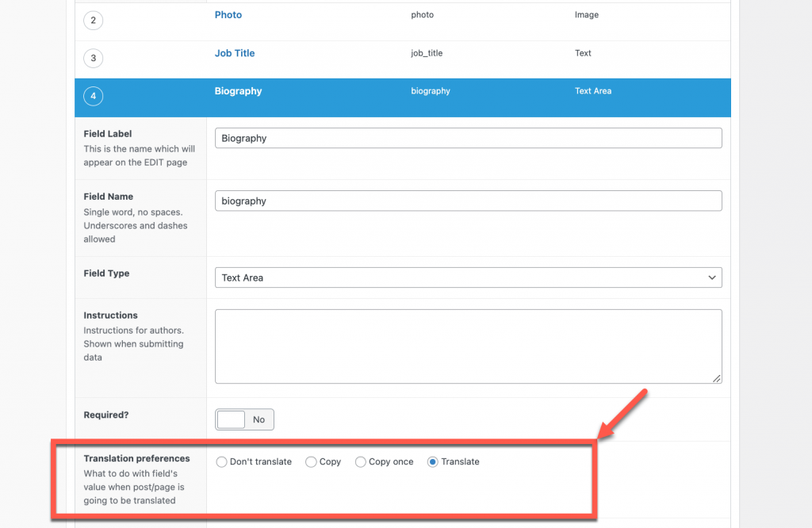Click the 'Instructions' label

pyautogui.click(x=111, y=316)
